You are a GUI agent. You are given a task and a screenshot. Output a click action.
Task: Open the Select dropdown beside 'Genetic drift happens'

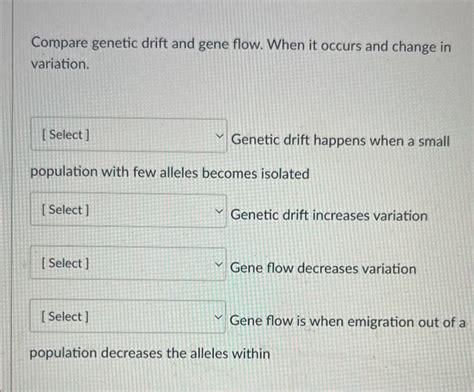tap(129, 135)
